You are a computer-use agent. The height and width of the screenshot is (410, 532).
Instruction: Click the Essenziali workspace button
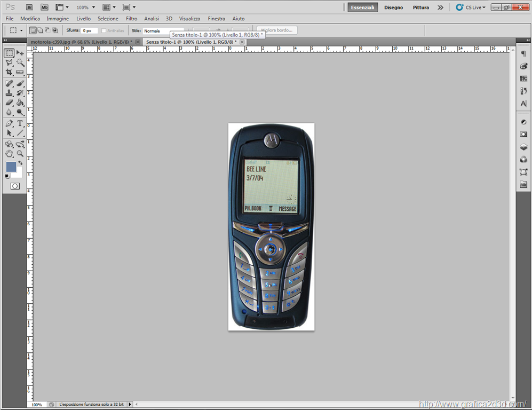tap(363, 7)
